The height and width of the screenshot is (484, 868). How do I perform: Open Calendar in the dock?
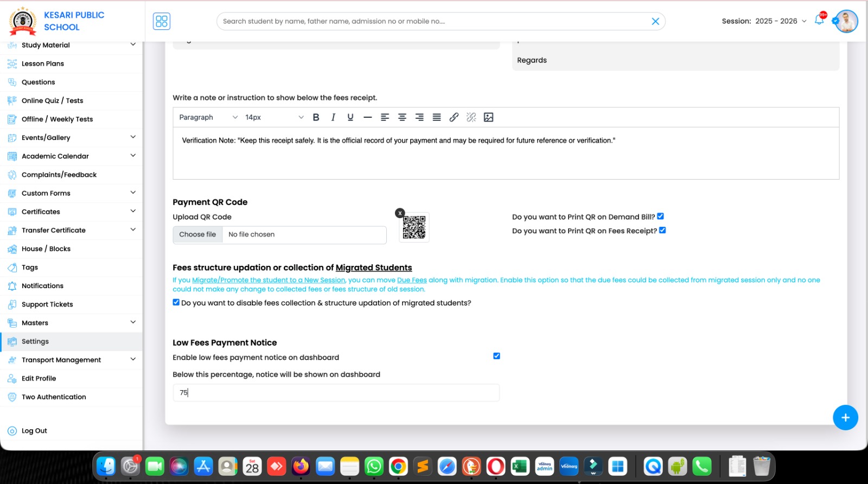(x=252, y=466)
